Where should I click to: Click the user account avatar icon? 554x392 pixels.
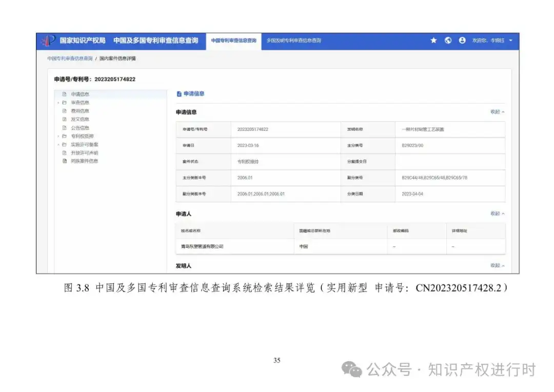462,41
